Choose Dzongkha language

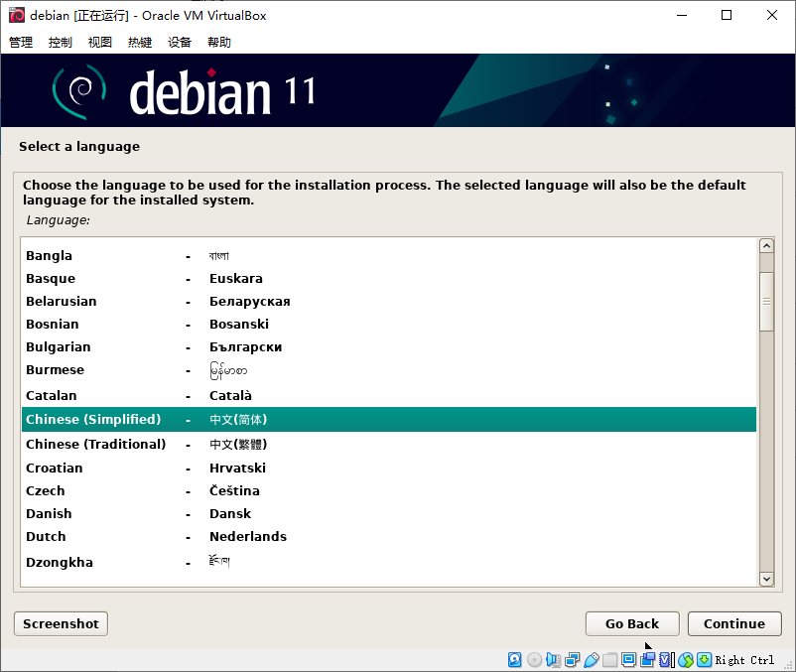click(389, 562)
